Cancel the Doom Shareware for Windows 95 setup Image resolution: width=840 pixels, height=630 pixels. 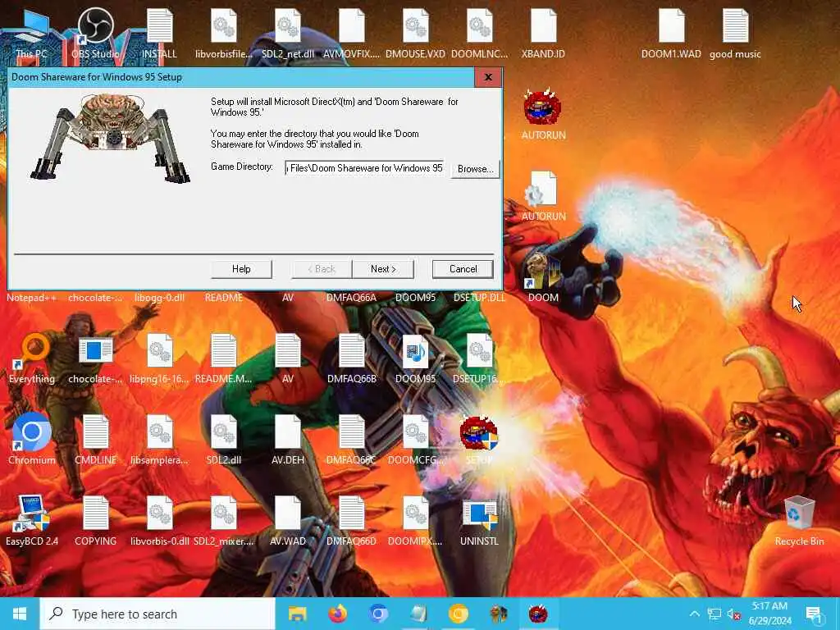[x=463, y=269]
